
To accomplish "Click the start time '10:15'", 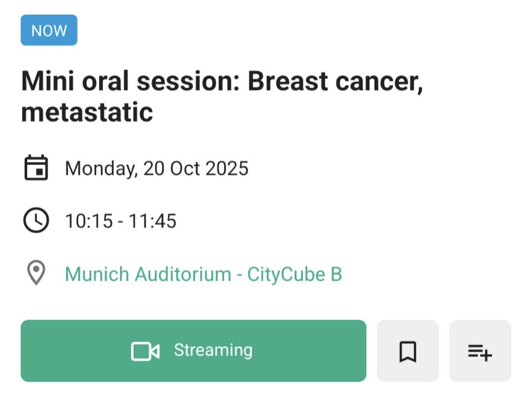I will [x=89, y=221].
